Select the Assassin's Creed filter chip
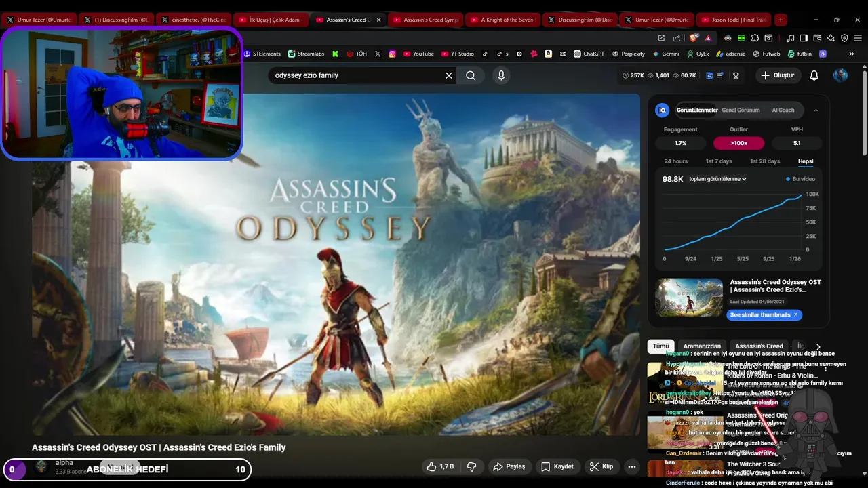Viewport: 868px width, 488px height. [759, 346]
